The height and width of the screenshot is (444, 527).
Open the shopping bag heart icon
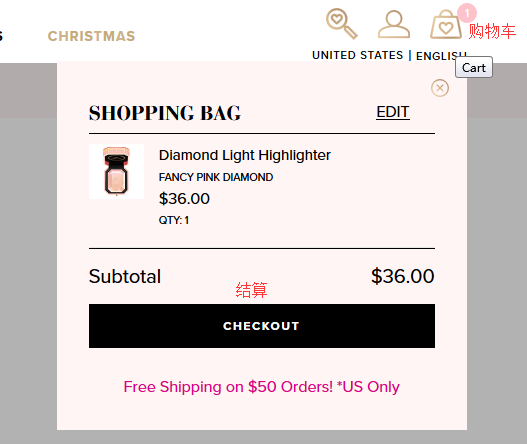point(446,24)
